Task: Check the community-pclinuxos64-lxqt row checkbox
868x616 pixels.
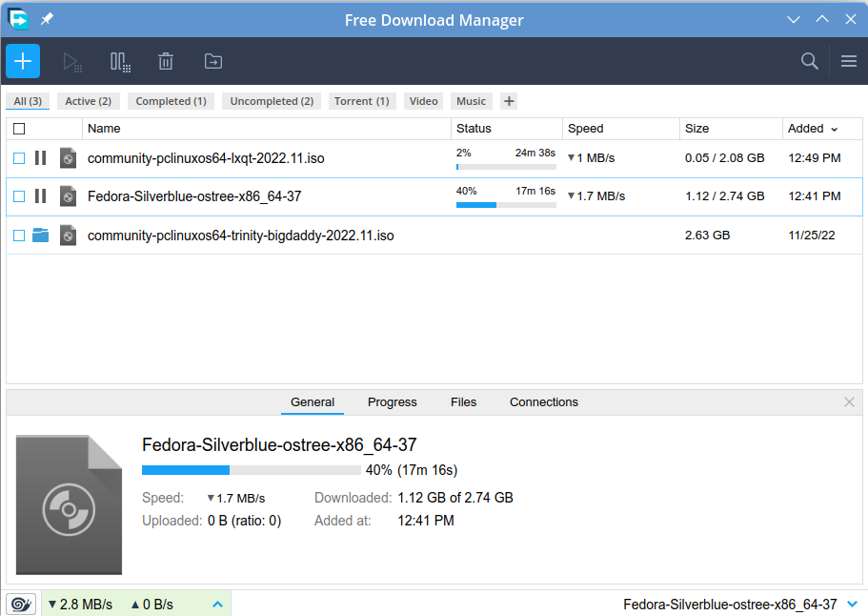Action: click(19, 158)
